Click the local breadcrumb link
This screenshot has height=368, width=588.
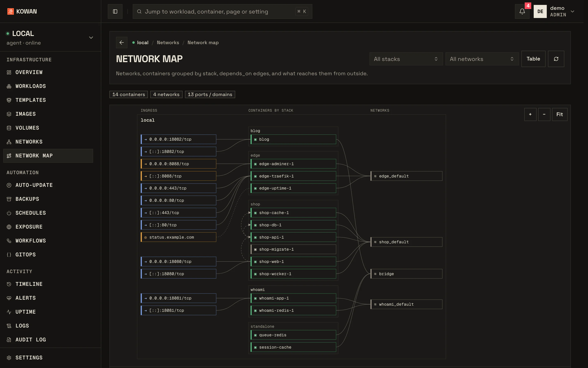[x=143, y=43]
